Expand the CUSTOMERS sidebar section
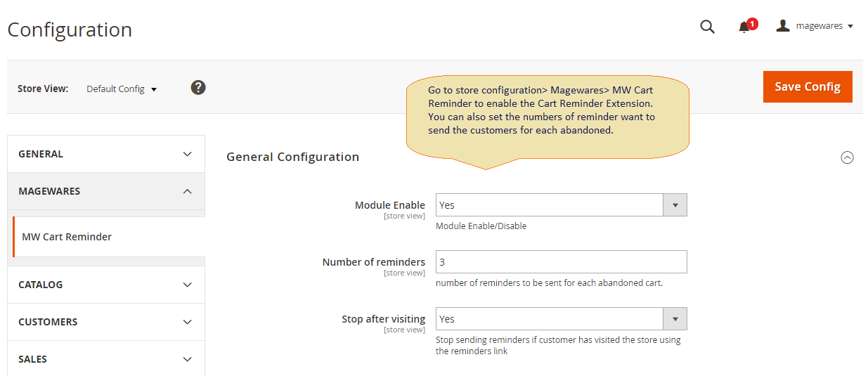868x376 pixels. coord(106,322)
